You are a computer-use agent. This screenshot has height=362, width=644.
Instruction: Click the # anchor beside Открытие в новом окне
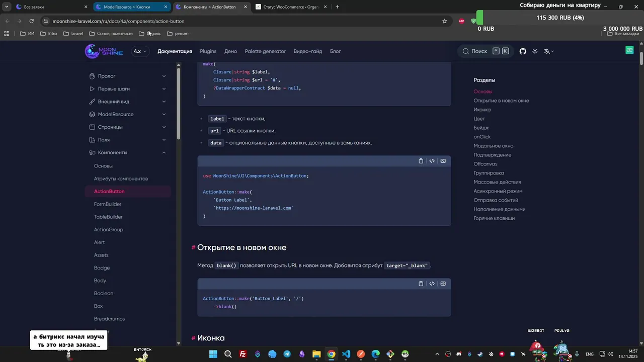point(193,248)
